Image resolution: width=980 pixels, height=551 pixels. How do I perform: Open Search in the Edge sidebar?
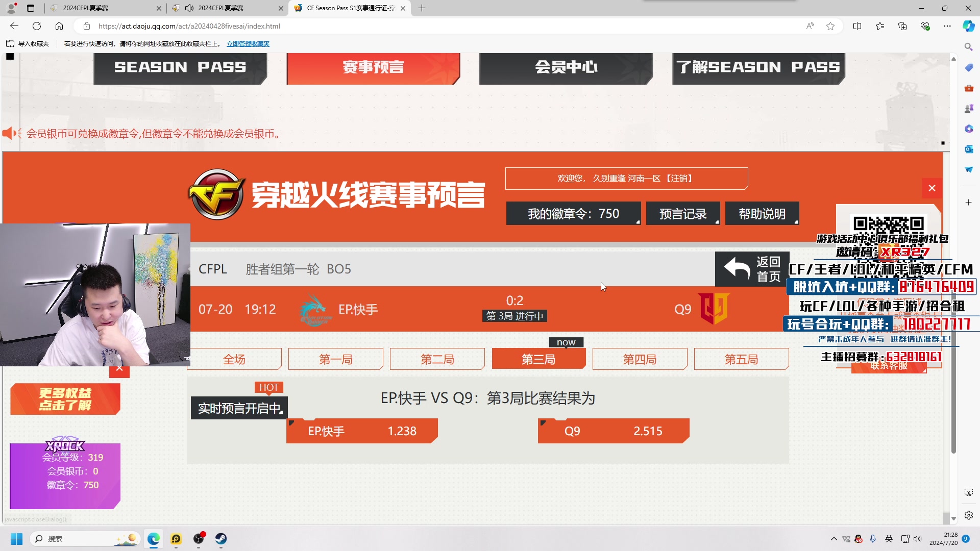click(969, 46)
